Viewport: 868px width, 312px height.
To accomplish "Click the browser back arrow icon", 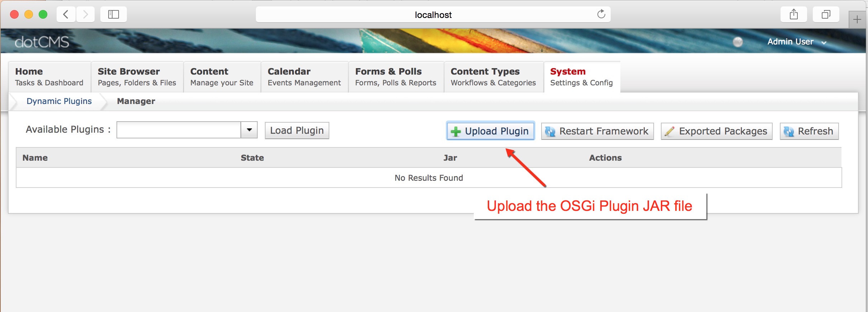I will [66, 14].
